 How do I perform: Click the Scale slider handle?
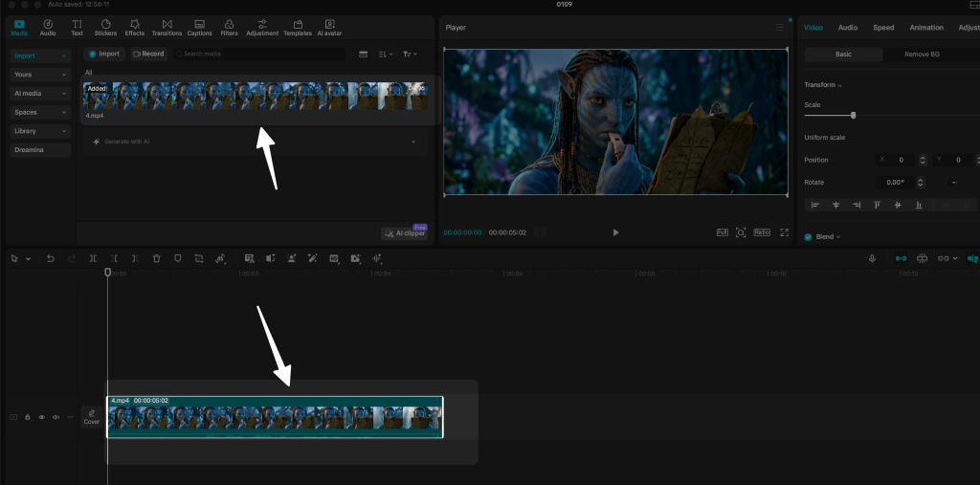pyautogui.click(x=853, y=116)
